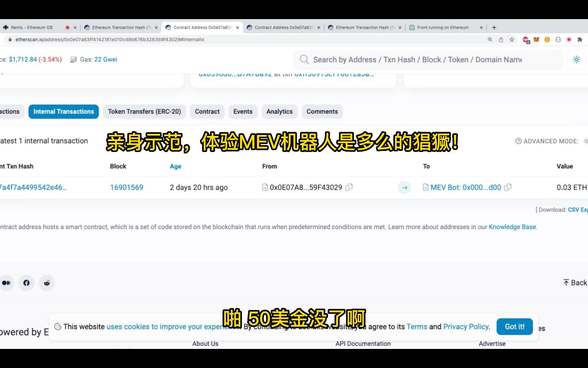
Task: Open MEV Bot: 0x000...d00 address
Action: pos(465,187)
